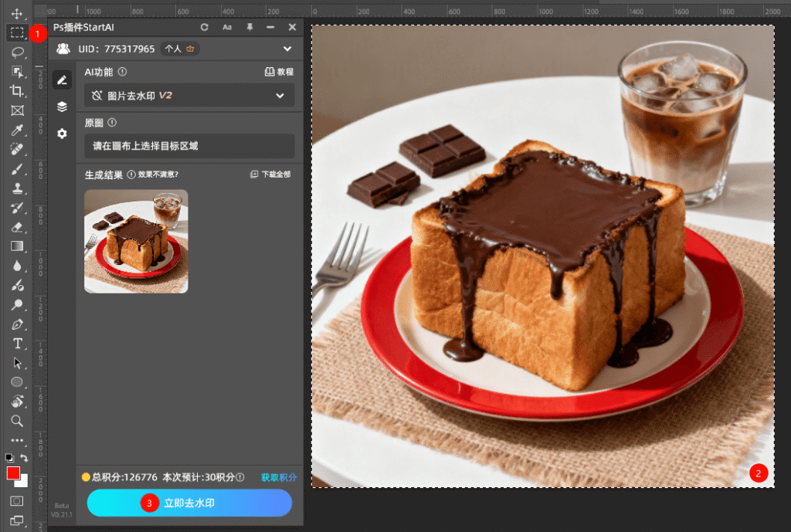Select the Rectangular Marquee tool
Screen dimensions: 791x532
tap(16, 32)
